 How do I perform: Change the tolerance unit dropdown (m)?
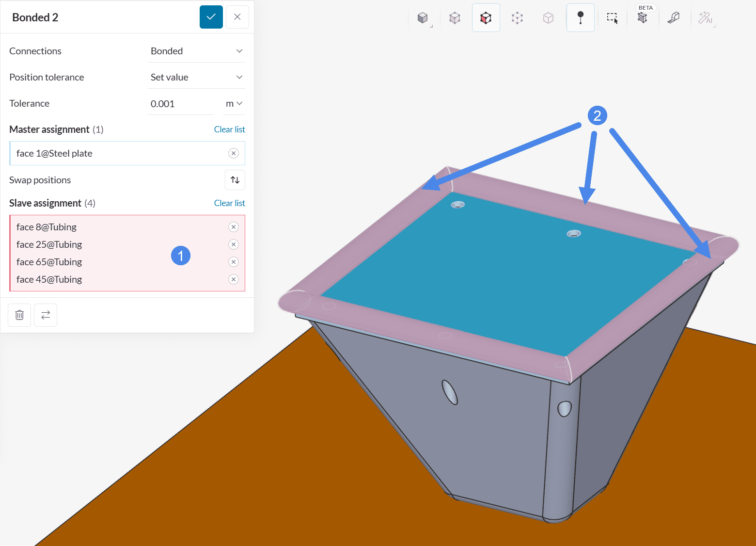tap(234, 104)
